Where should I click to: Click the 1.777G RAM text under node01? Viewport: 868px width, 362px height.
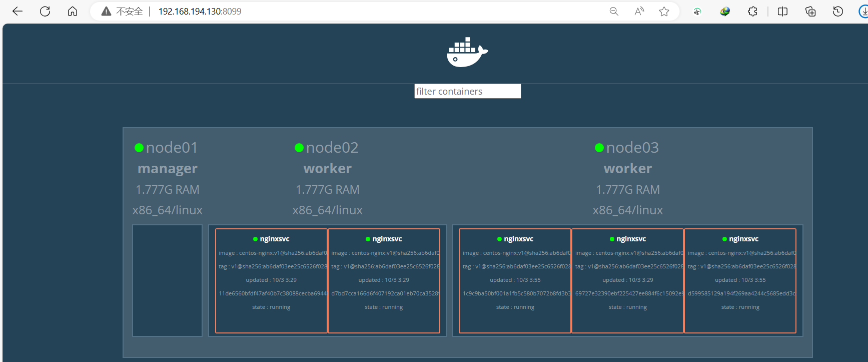pyautogui.click(x=168, y=190)
